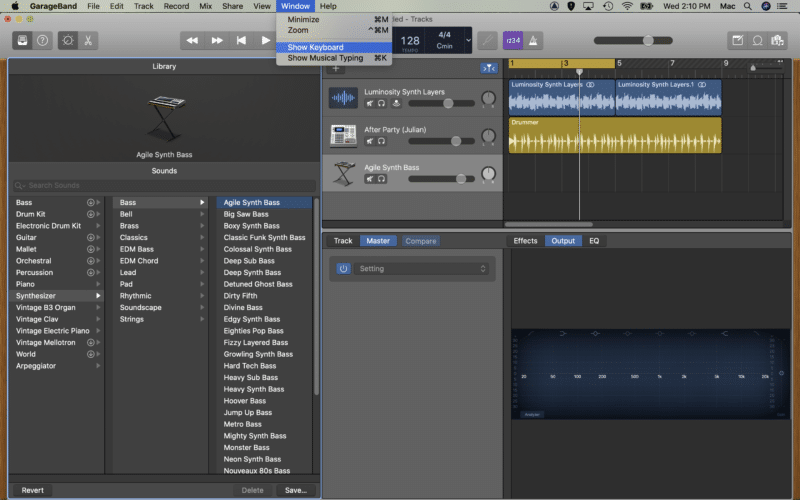Screen dimensions: 800x500
Task: Click Agile Synth Bass track keyboard icon
Action: 343,173
